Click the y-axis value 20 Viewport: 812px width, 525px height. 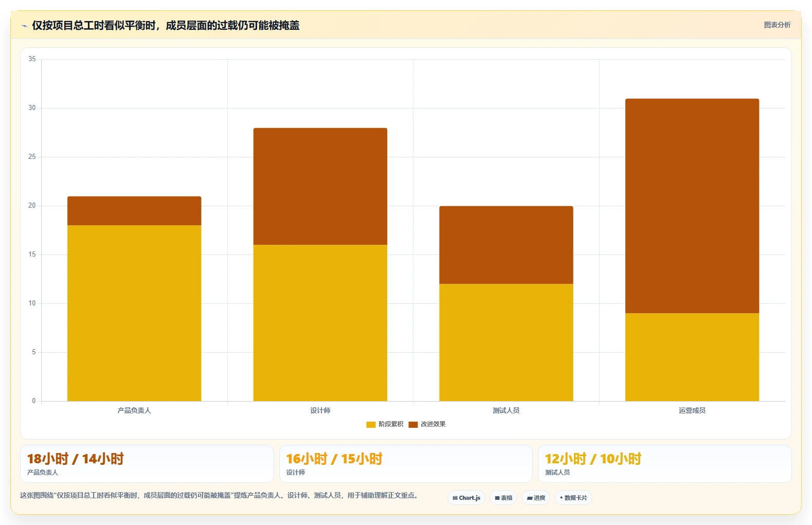(x=32, y=206)
